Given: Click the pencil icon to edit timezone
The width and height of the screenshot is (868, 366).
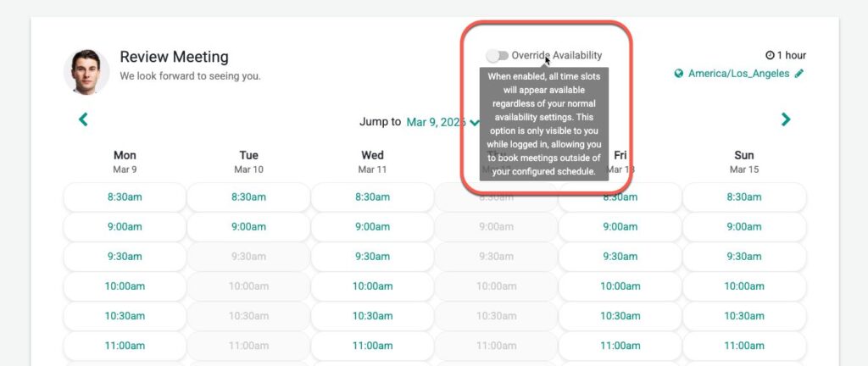Looking at the screenshot, I should point(799,74).
